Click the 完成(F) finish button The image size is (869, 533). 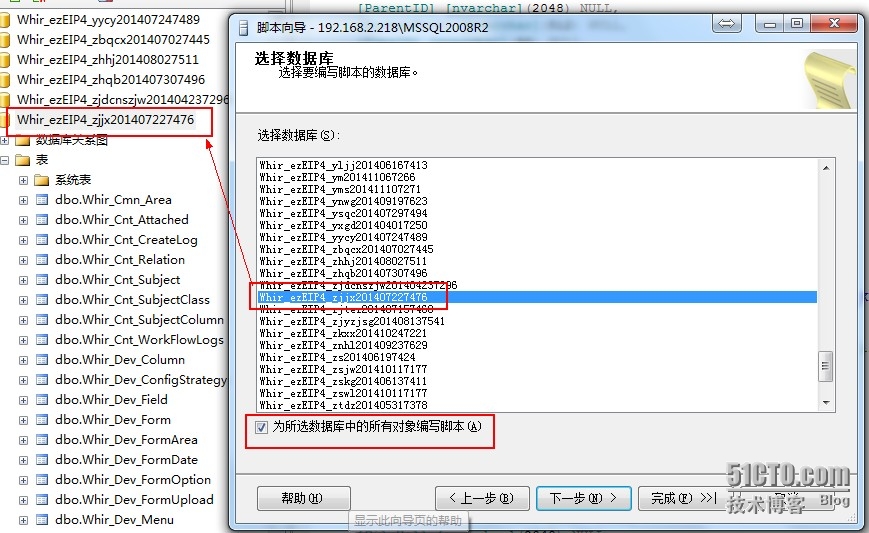[x=683, y=498]
